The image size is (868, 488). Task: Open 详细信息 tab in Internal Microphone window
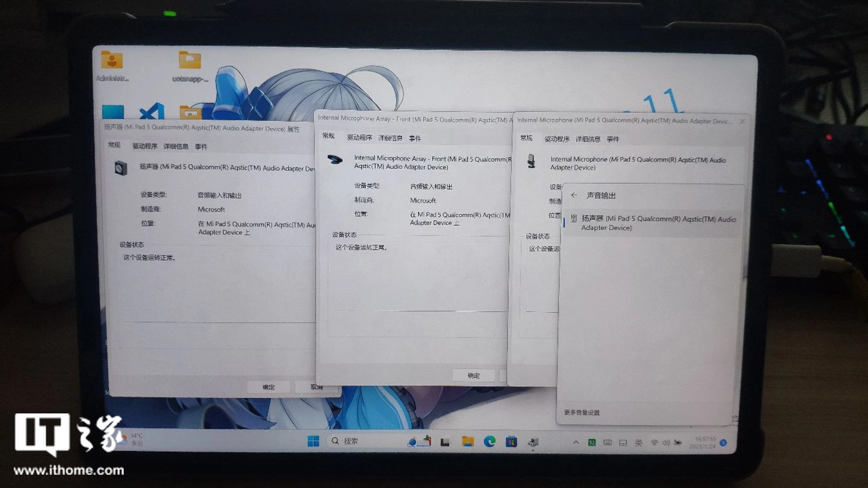click(588, 139)
